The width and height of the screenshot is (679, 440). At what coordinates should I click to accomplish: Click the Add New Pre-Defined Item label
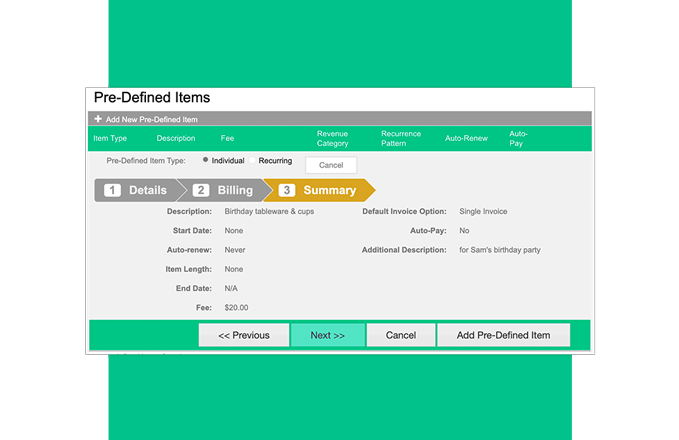pyautogui.click(x=151, y=119)
